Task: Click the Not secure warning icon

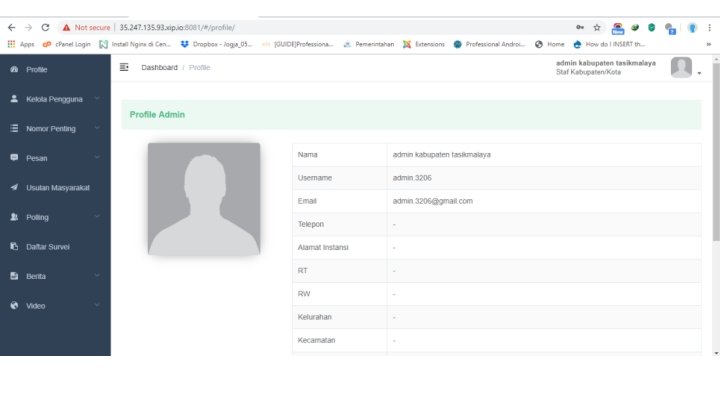Action: [x=67, y=28]
